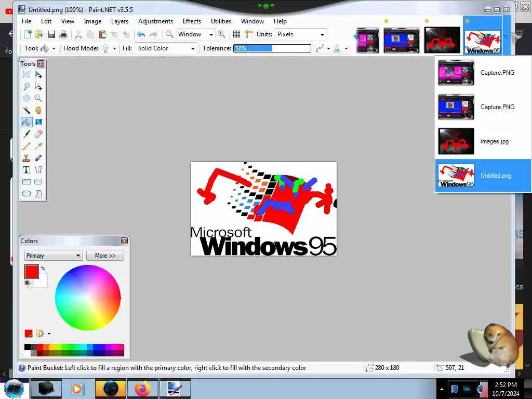The width and height of the screenshot is (532, 399).
Task: Select the Clone Stamp tool
Action: click(x=26, y=158)
